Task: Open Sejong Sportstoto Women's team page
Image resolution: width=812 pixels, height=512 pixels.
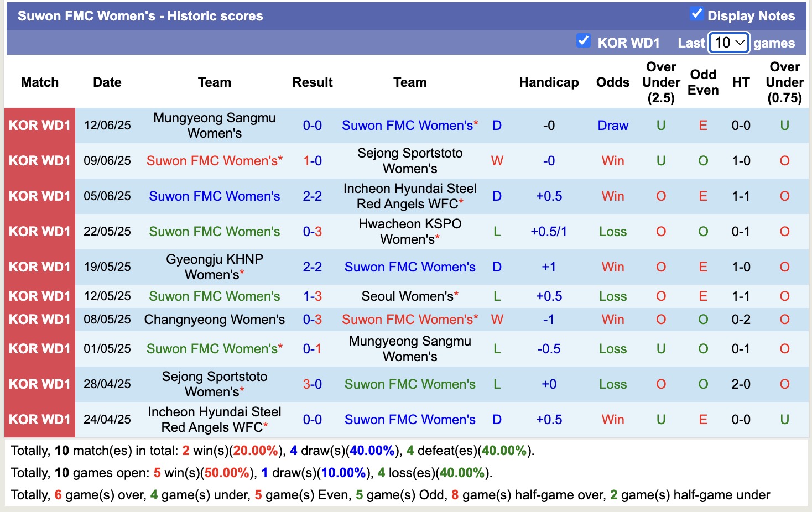Action: pyautogui.click(x=409, y=161)
